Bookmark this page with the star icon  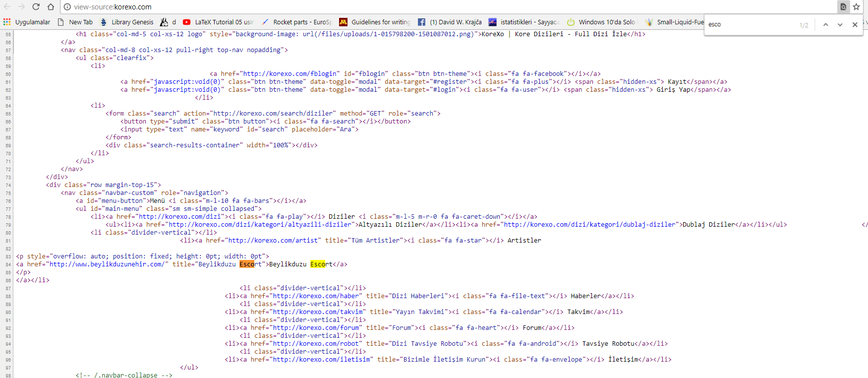point(856,7)
